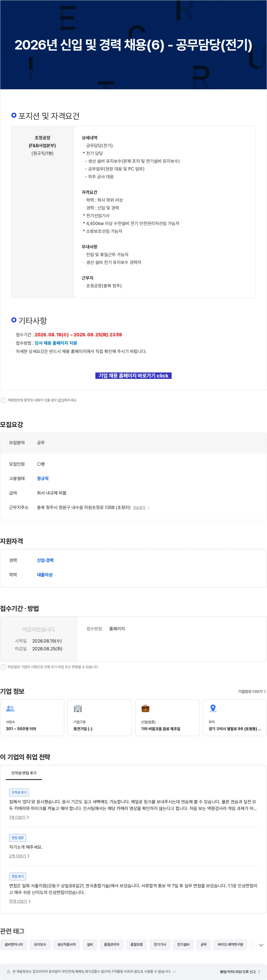Image resolution: width=267 pixels, height=980 pixels.
Task: Click the 정규직 employment type text
Action: tap(43, 478)
